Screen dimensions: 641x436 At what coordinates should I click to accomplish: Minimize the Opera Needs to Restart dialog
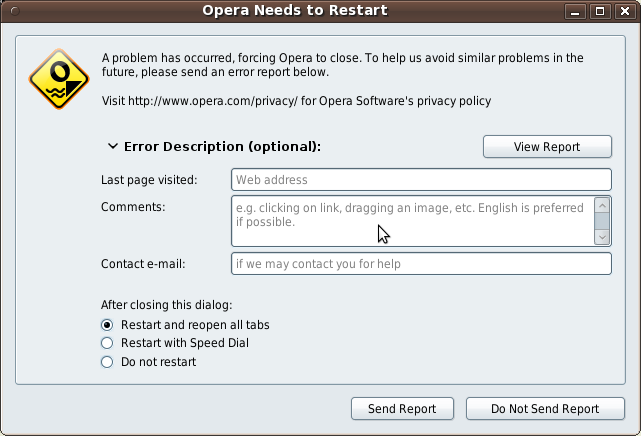575,12
